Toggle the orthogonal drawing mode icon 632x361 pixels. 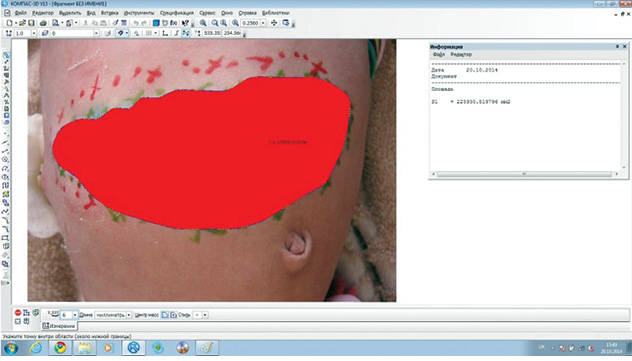[x=165, y=33]
